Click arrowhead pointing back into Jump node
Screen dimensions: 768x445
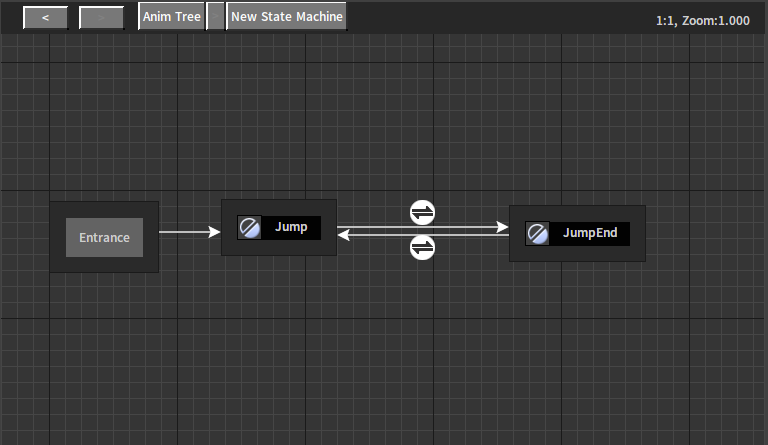coord(344,235)
